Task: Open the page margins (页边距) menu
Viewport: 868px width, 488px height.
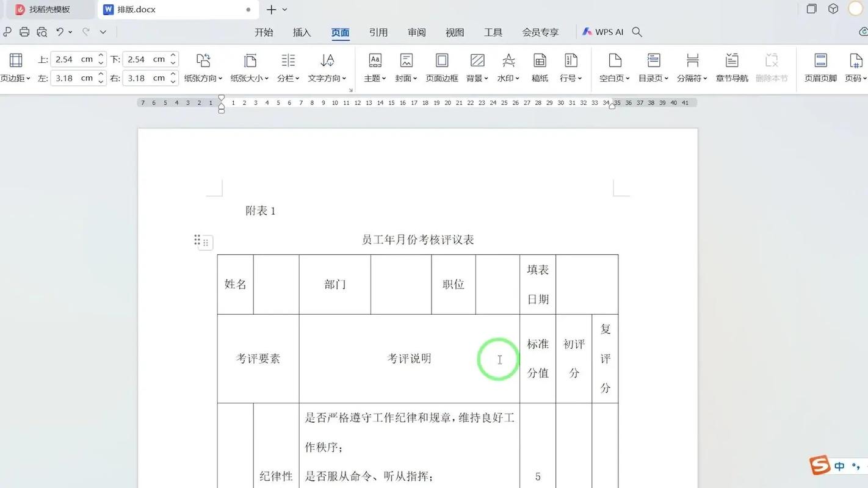Action: click(15, 67)
